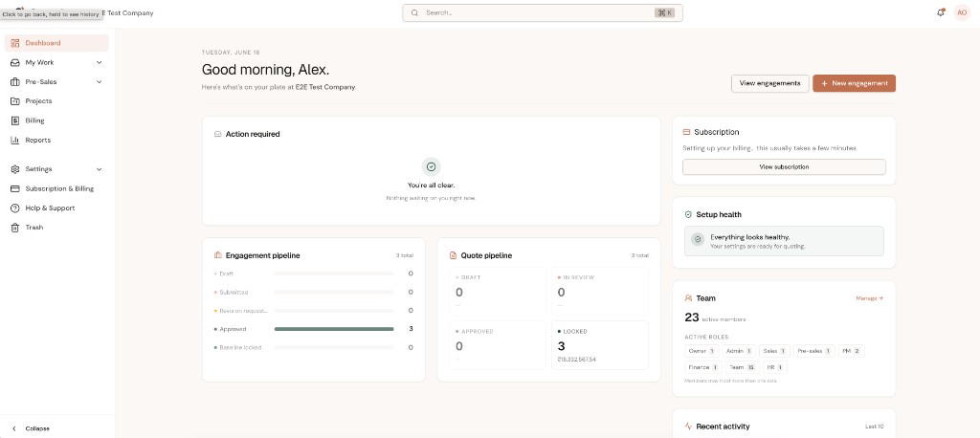Click the green check above You're all clear

tap(431, 166)
